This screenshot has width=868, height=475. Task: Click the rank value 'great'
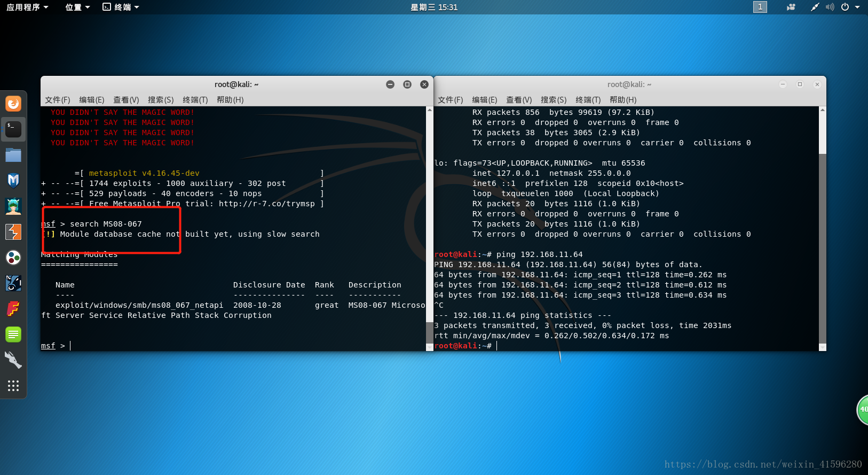pyautogui.click(x=327, y=305)
